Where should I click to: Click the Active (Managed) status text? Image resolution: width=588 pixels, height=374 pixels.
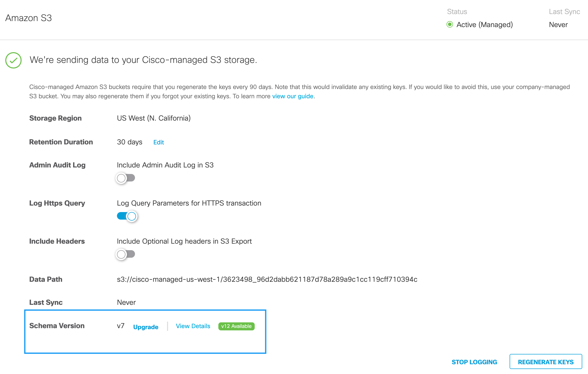point(485,25)
